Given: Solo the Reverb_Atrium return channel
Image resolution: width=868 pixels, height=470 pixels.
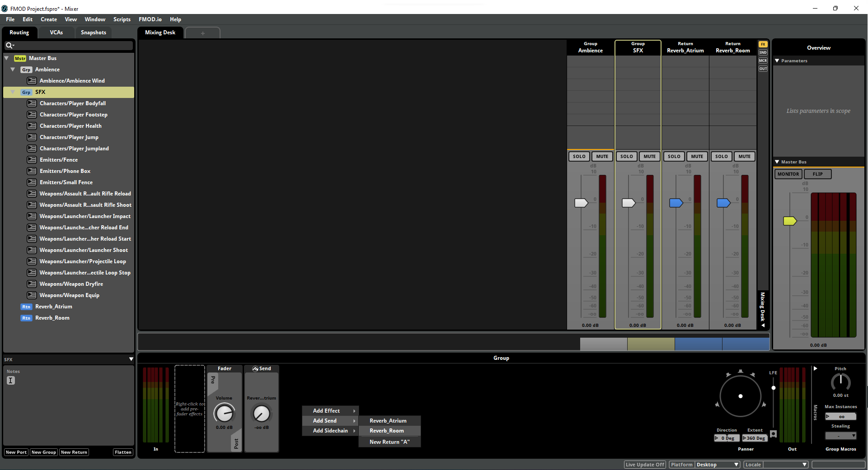Looking at the screenshot, I should tap(674, 157).
